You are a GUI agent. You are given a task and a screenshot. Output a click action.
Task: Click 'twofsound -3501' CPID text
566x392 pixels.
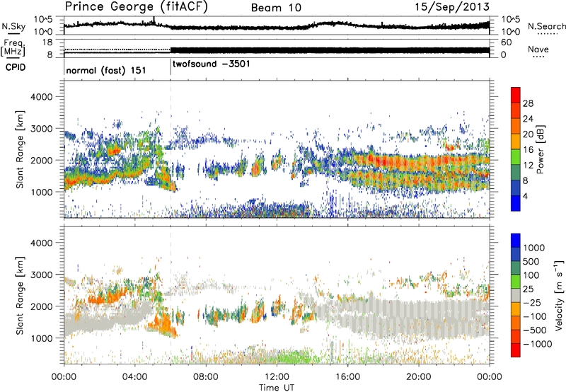(x=211, y=64)
